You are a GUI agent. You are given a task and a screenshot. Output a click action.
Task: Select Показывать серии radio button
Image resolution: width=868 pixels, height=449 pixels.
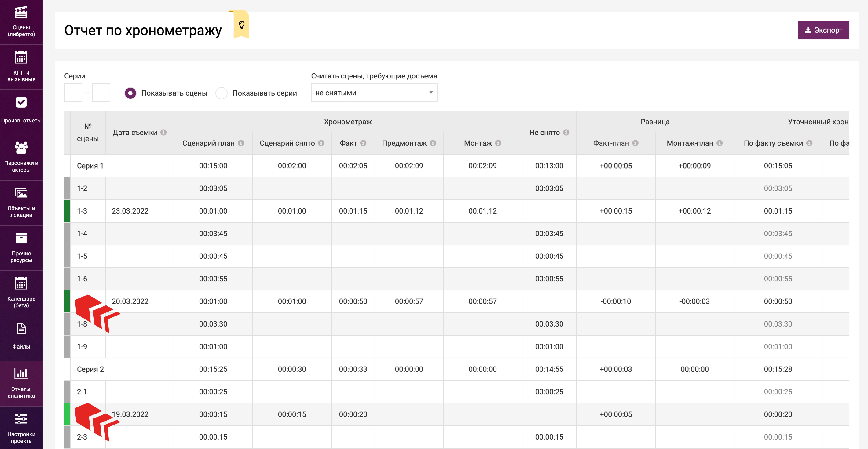point(222,93)
